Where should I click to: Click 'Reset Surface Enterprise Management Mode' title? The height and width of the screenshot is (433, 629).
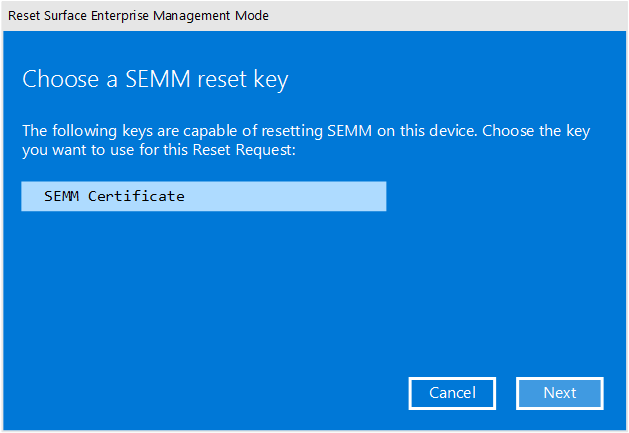[x=138, y=16]
